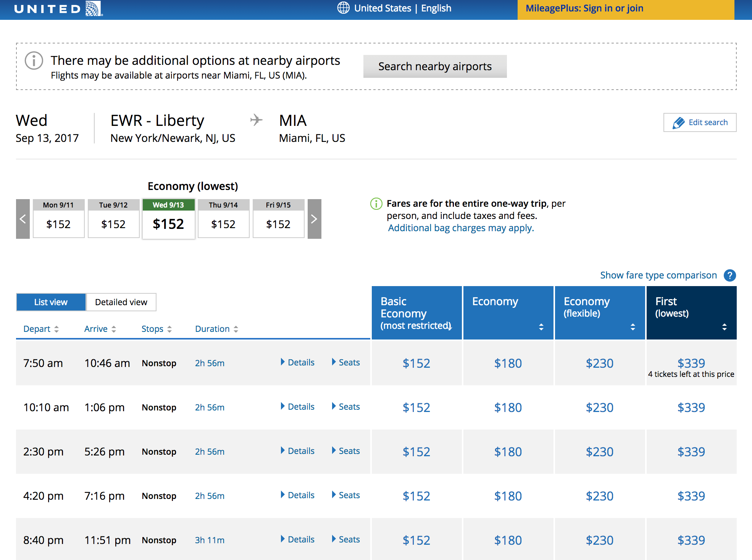Select Mon 9/11 fare date tab
752x560 pixels.
coord(58,219)
